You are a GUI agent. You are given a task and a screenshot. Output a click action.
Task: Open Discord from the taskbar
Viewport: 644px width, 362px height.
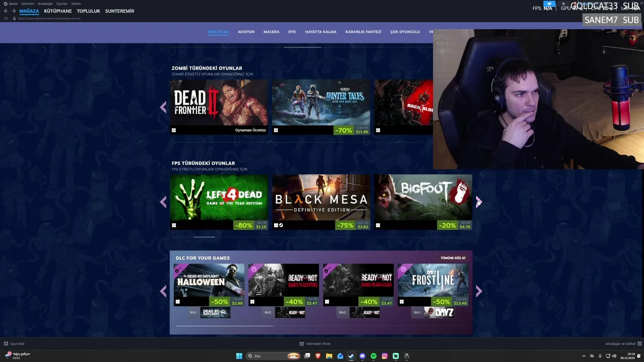tap(362, 356)
